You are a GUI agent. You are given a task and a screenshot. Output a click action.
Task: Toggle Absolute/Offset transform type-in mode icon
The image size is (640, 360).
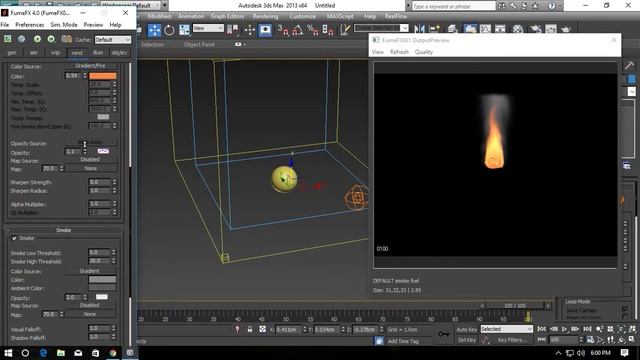point(262,329)
